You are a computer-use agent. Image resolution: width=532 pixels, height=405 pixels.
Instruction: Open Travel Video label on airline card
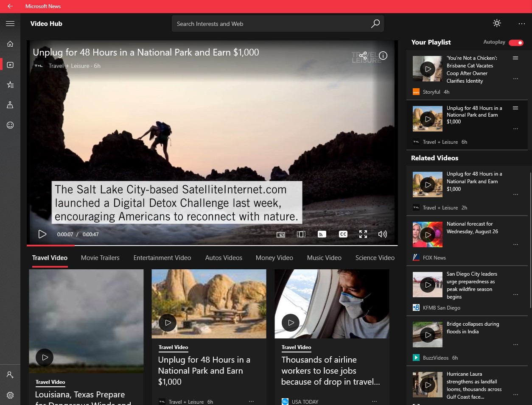296,347
